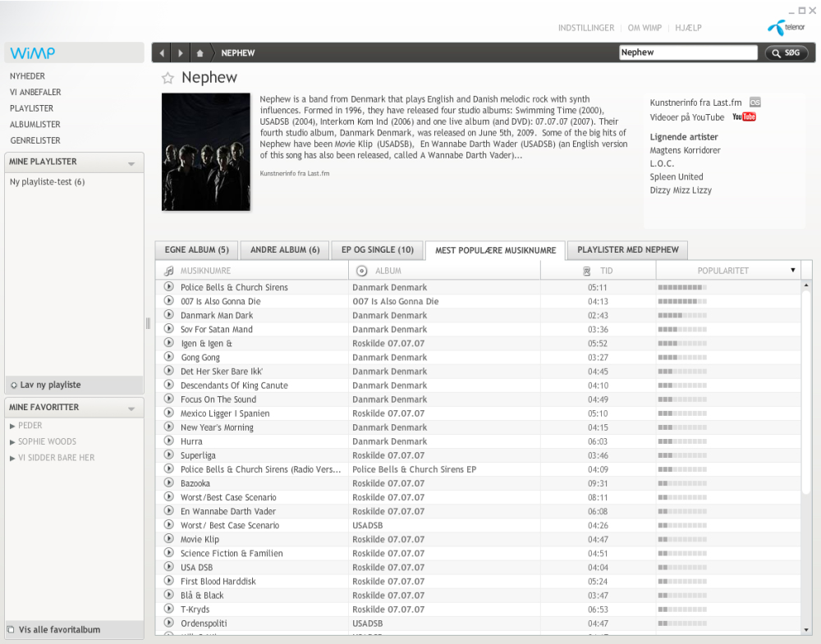Open Playlister in the sidebar
Viewport: 821px width, 644px height.
[31, 108]
